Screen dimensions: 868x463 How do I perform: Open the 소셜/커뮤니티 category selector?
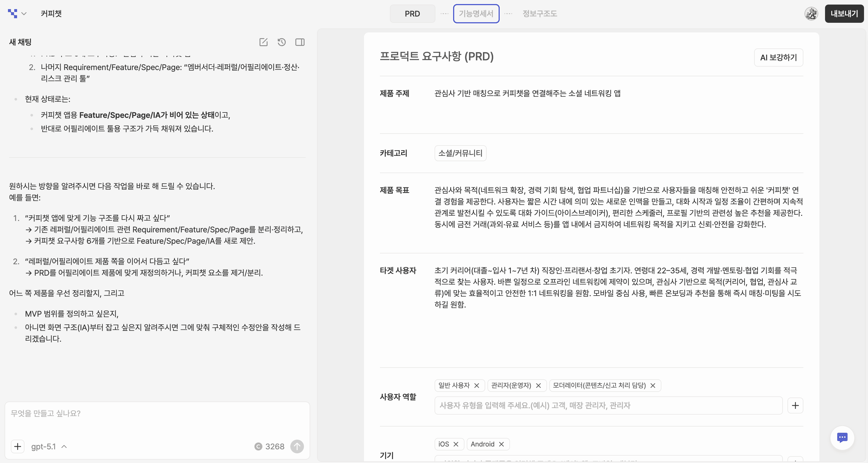coord(460,153)
